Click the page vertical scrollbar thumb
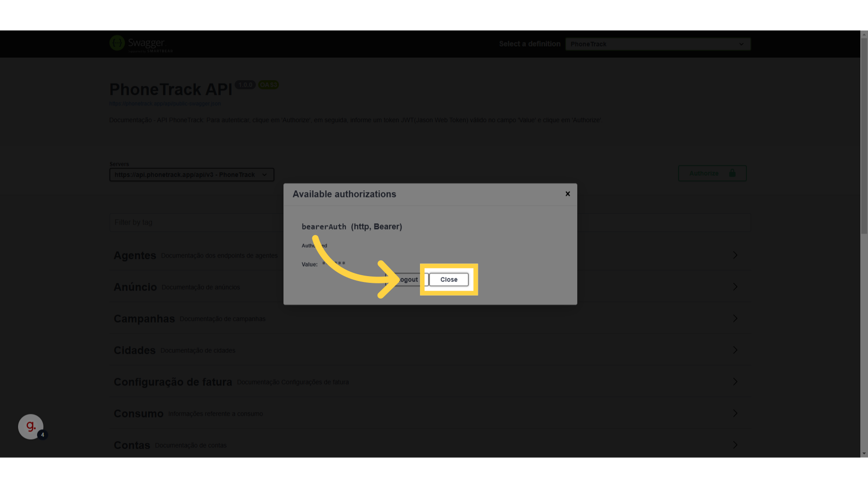Image resolution: width=868 pixels, height=488 pixels. pyautogui.click(x=864, y=136)
